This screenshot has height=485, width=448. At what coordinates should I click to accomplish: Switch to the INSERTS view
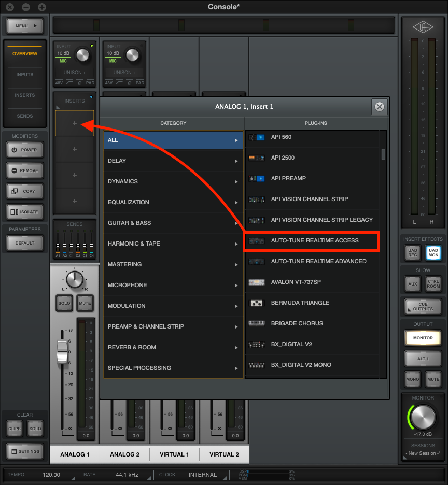25,95
